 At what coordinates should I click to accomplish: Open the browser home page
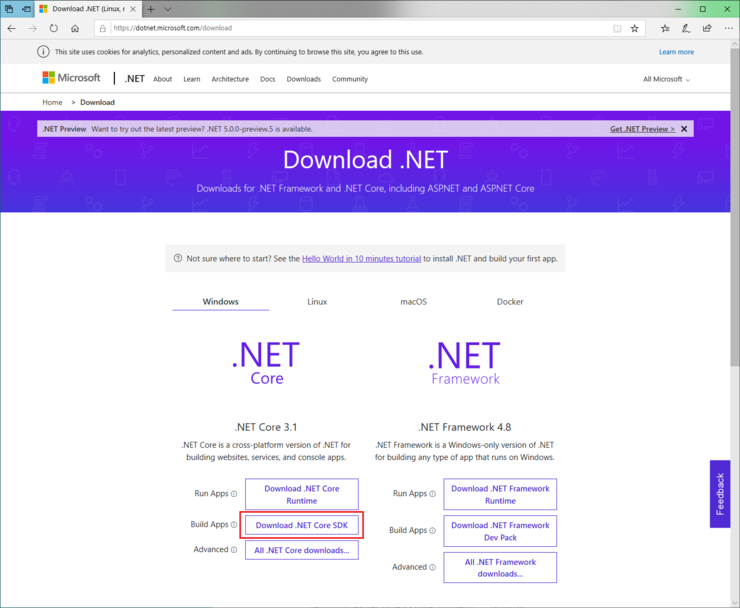pos(75,28)
